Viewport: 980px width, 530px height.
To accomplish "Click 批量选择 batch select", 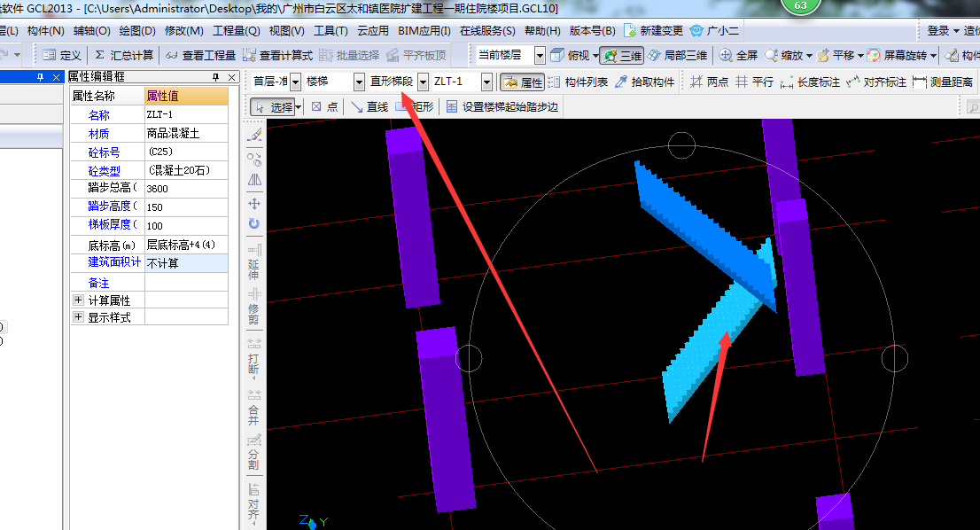I will (x=349, y=56).
